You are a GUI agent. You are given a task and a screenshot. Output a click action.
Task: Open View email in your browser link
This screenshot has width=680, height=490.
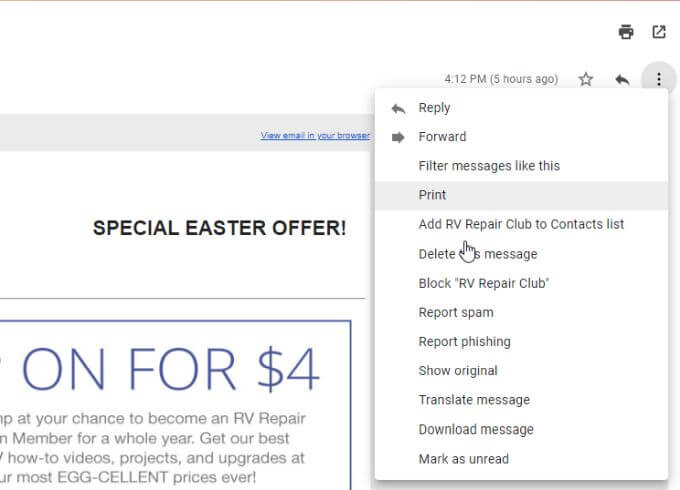coord(315,136)
